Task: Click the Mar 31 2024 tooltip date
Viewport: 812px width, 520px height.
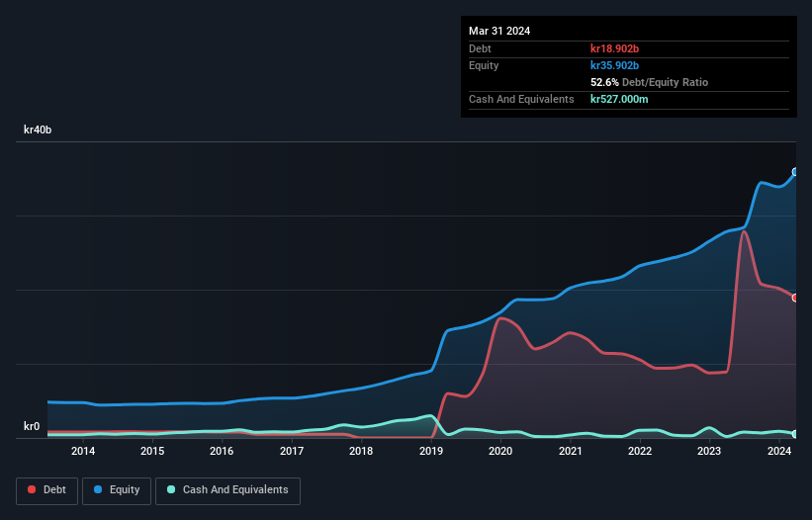Action: coord(499,31)
